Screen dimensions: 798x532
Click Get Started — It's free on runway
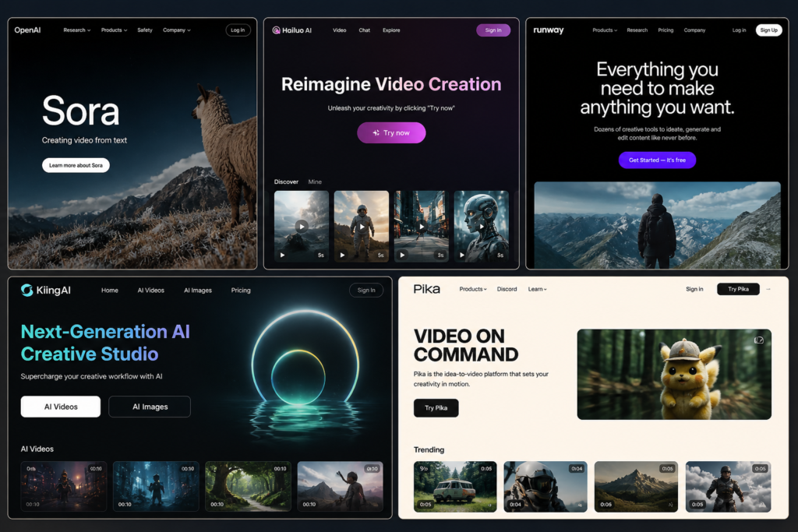click(657, 160)
